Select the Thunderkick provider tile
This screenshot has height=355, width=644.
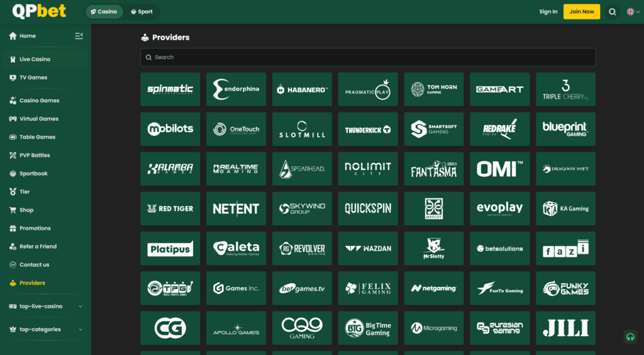point(368,129)
